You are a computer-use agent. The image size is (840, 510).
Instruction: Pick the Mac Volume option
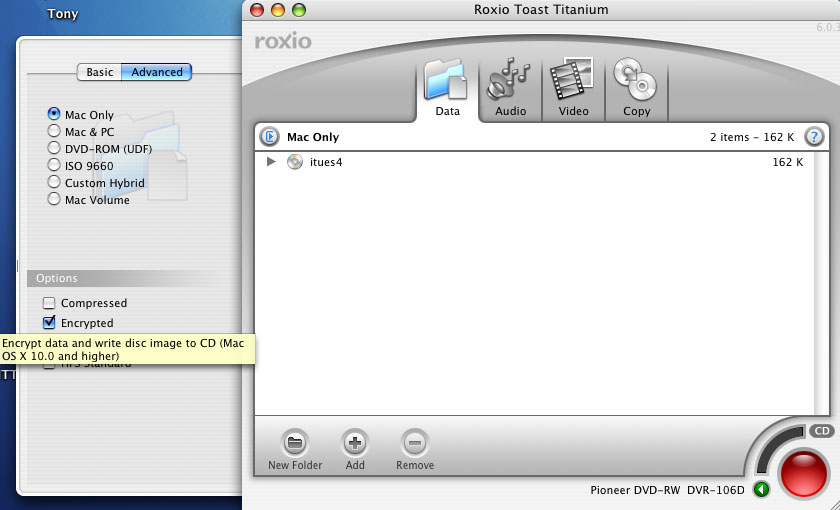click(x=54, y=199)
